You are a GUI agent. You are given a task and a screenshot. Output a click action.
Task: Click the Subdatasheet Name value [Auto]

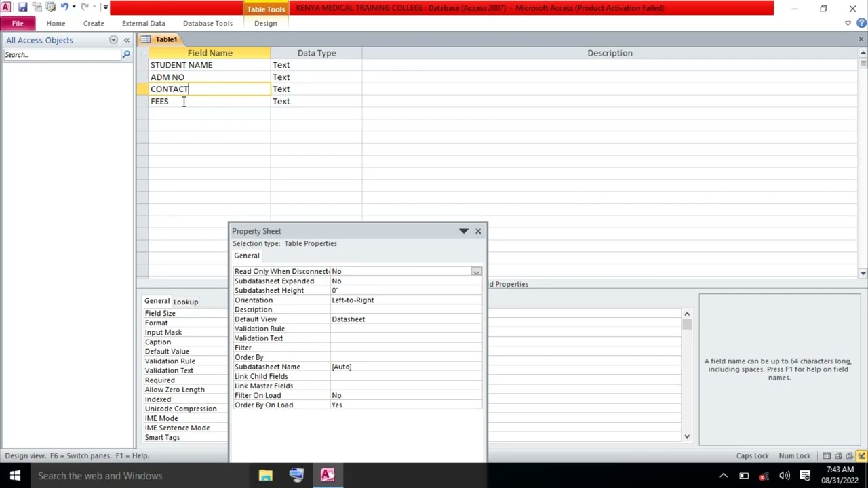coord(406,367)
